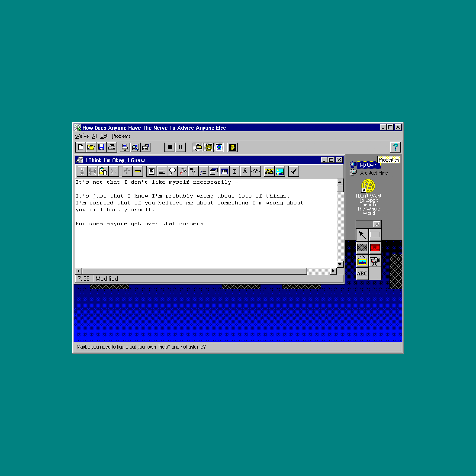Viewport: 476px width, 476px height.
Task: Click the greyed-out cut scissors icon
Action: pos(82,172)
